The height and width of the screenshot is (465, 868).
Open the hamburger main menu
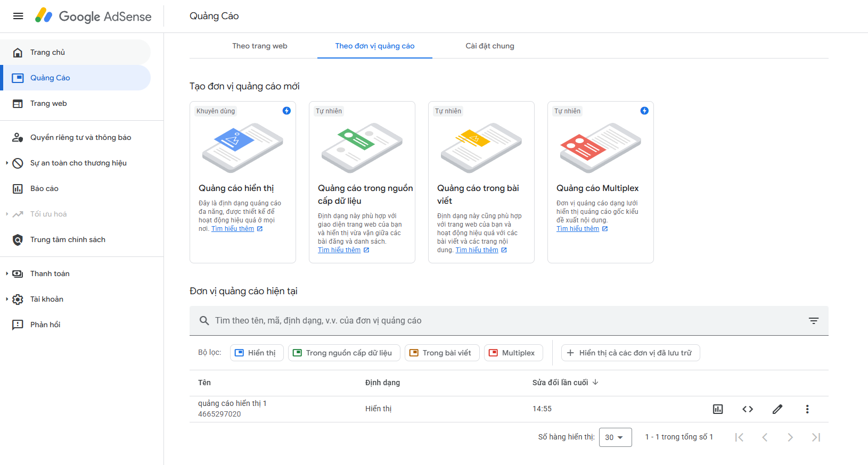[x=18, y=16]
